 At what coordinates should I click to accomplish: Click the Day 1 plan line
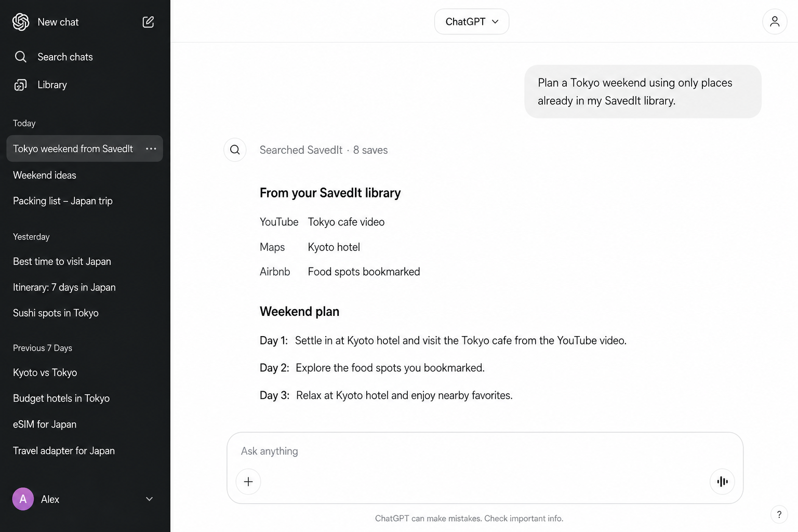443,341
